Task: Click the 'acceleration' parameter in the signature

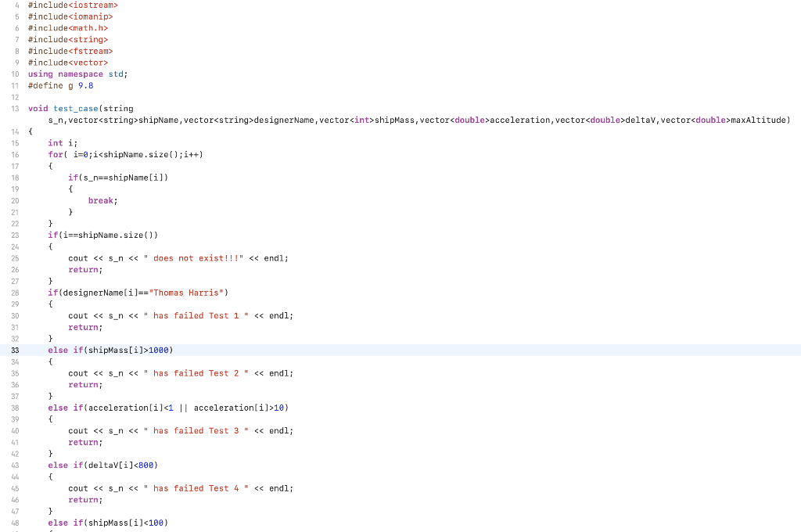Action: tap(520, 120)
